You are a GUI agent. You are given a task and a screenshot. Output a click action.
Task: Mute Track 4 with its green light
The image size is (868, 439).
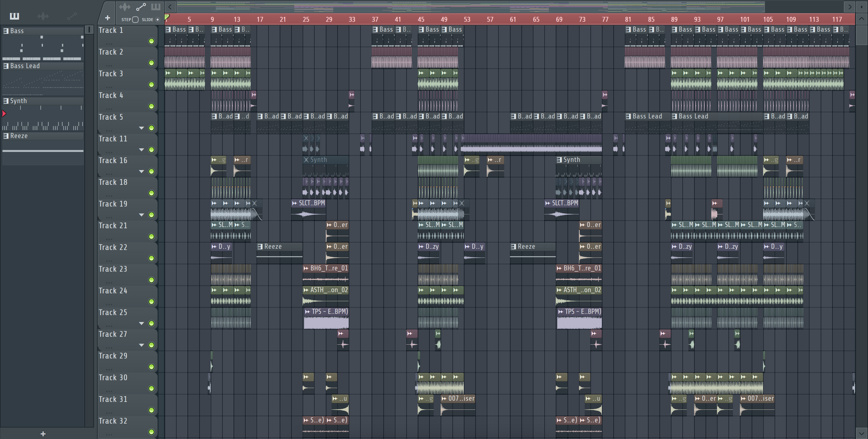pyautogui.click(x=152, y=106)
